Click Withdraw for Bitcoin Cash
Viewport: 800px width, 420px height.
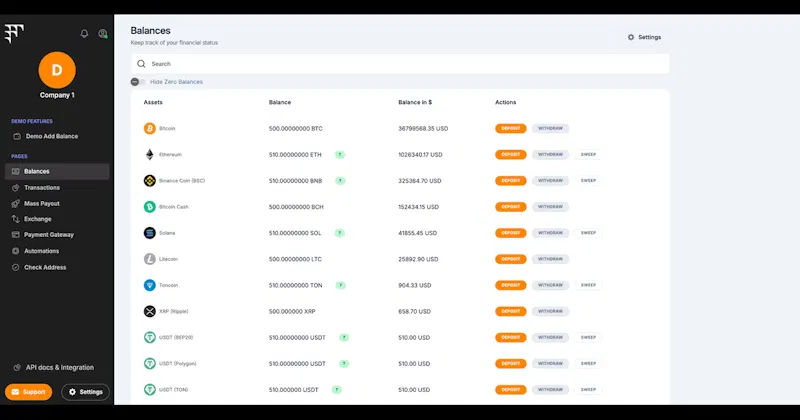[x=551, y=207]
